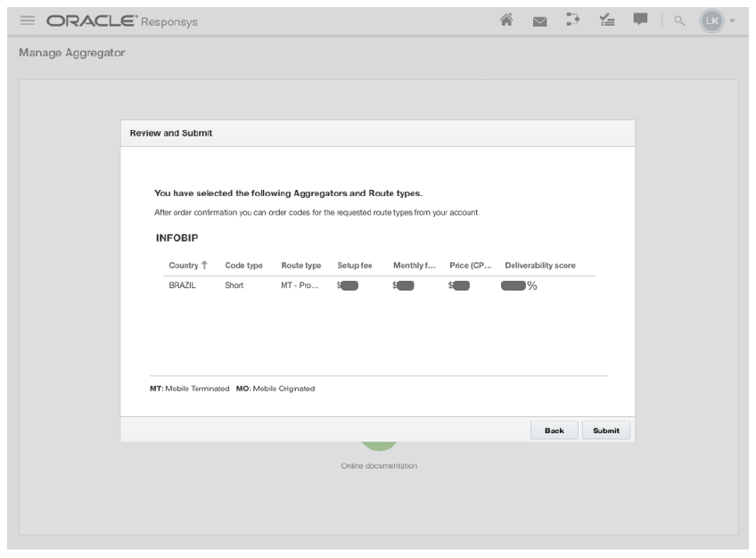Click the Setup fee column header
The height and width of the screenshot is (558, 756).
point(355,266)
